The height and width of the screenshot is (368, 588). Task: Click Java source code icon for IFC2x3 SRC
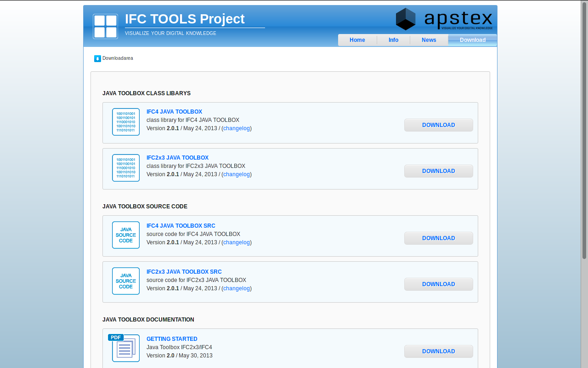pos(126,281)
